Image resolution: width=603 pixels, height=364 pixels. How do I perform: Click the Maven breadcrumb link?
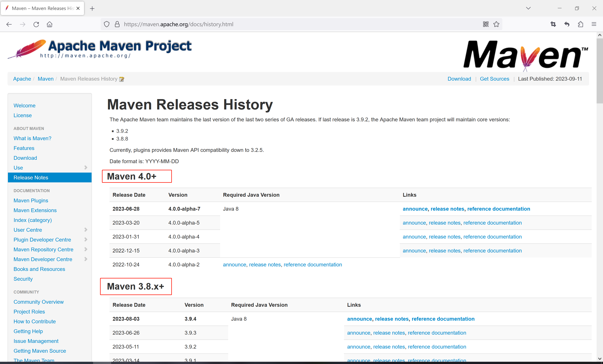point(46,79)
